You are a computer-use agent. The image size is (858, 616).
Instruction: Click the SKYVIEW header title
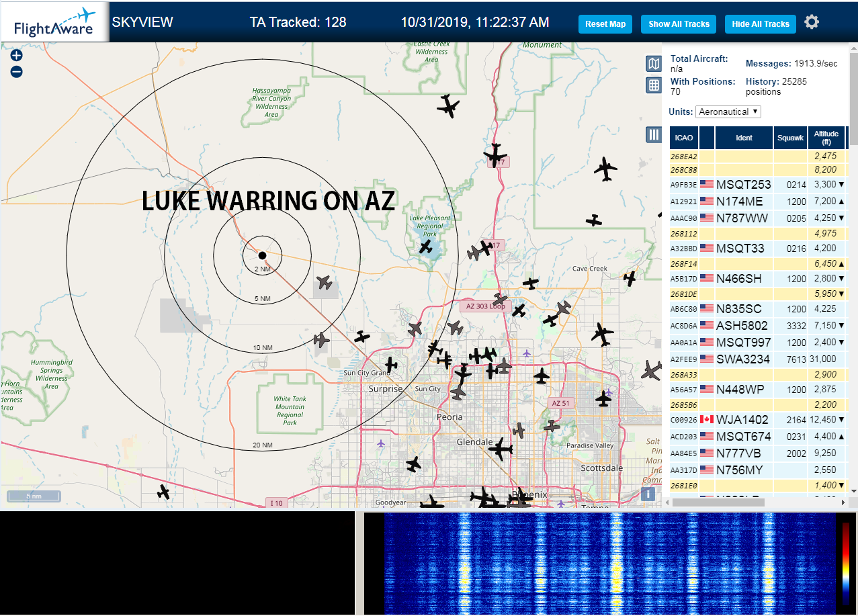pos(142,22)
